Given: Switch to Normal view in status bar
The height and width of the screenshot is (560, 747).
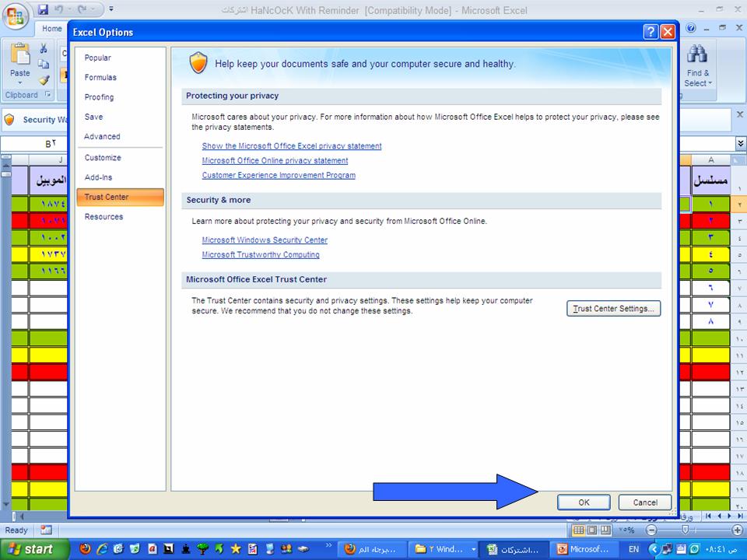Looking at the screenshot, I should click(578, 530).
